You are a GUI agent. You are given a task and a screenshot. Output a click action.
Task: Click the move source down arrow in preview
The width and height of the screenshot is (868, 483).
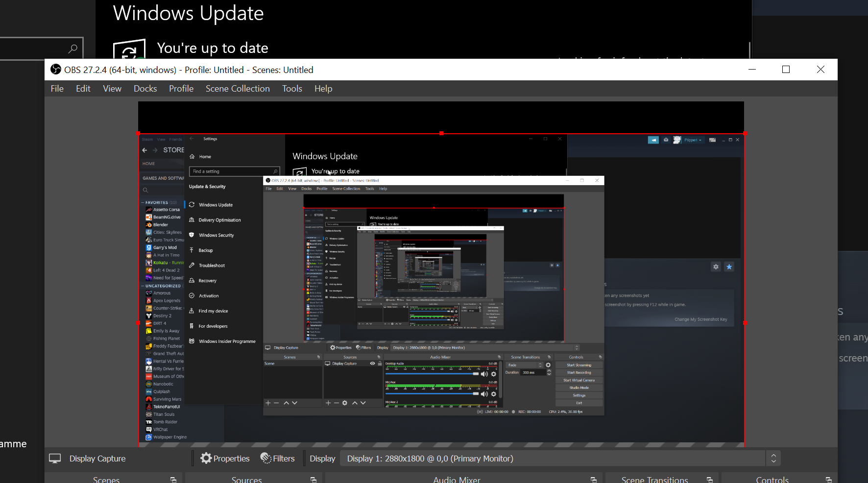click(x=363, y=403)
